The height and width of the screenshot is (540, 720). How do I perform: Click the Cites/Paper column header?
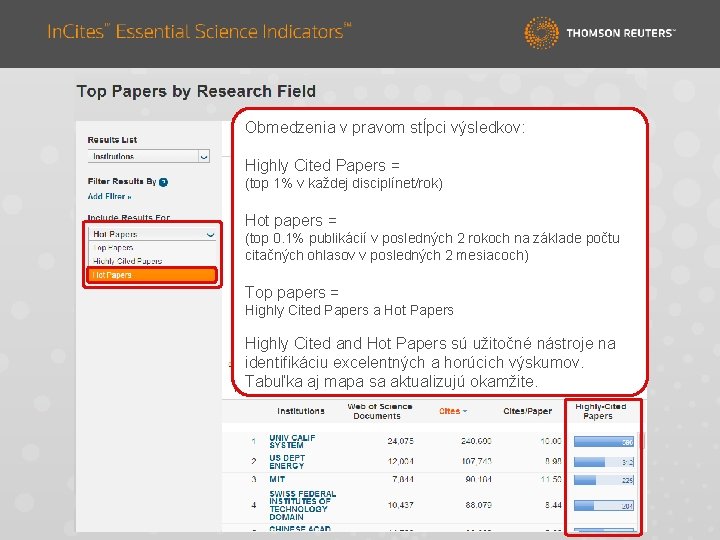point(528,411)
